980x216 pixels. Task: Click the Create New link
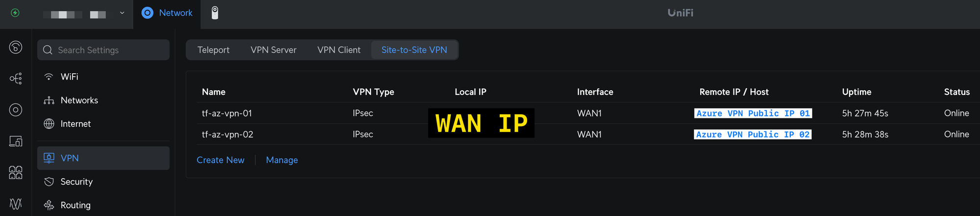pyautogui.click(x=220, y=160)
